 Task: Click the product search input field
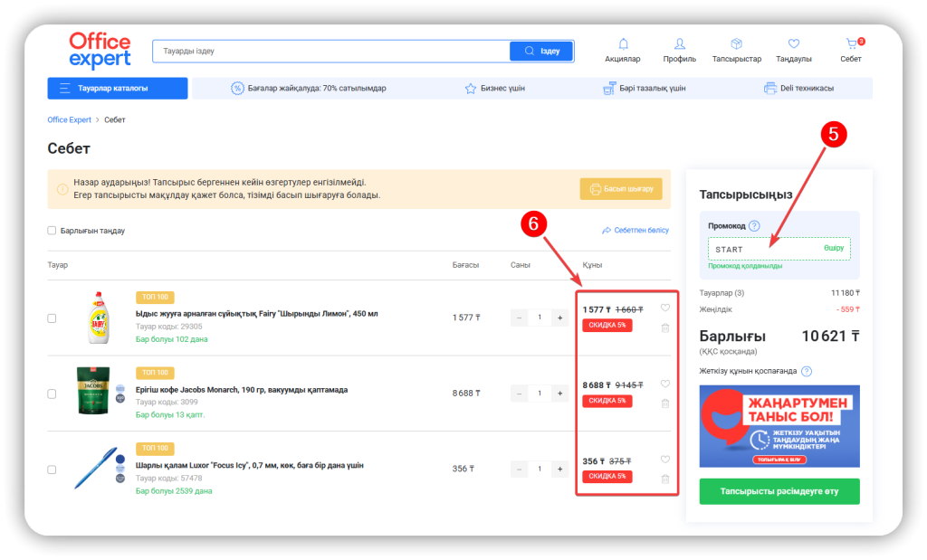click(x=330, y=52)
